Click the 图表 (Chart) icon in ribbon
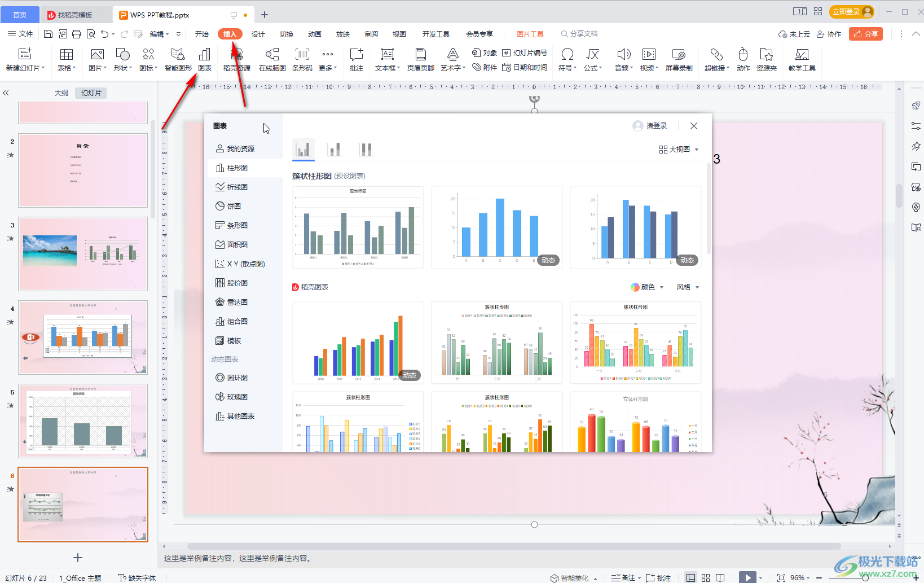 tap(205, 59)
